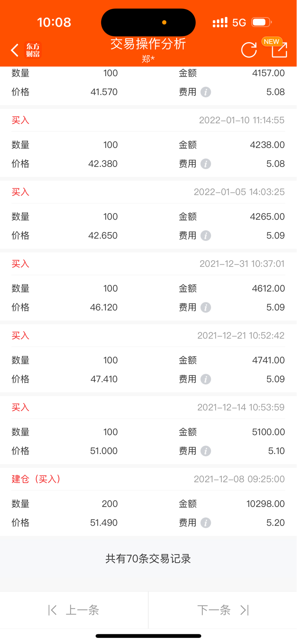Tap the amount 10298.00 value
Viewport: 297px width, 644px height.
pyautogui.click(x=265, y=504)
